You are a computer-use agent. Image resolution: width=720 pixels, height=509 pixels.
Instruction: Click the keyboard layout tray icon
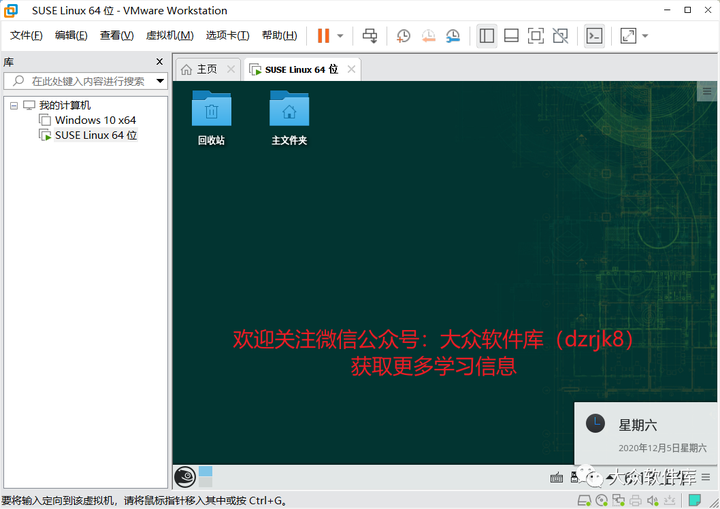(556, 478)
